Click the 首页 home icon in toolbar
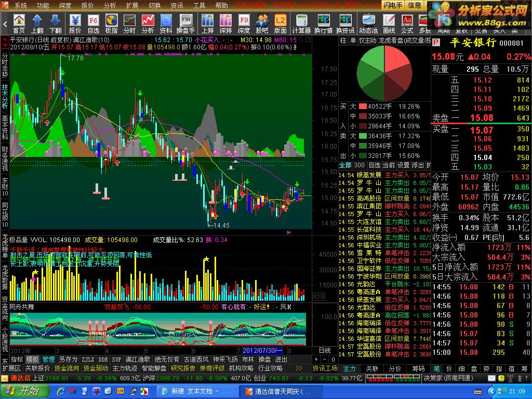Viewport: 532px width, 399px height. pyautogui.click(x=19, y=24)
